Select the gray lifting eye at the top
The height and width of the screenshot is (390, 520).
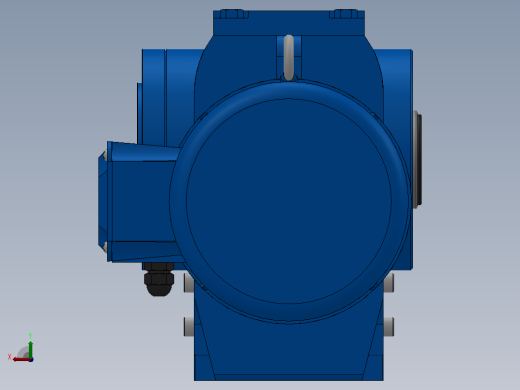click(289, 58)
